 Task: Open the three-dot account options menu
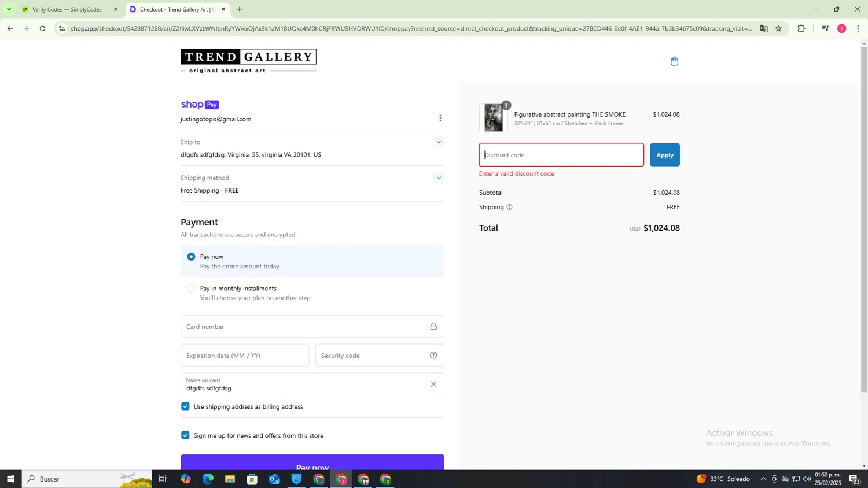point(440,118)
